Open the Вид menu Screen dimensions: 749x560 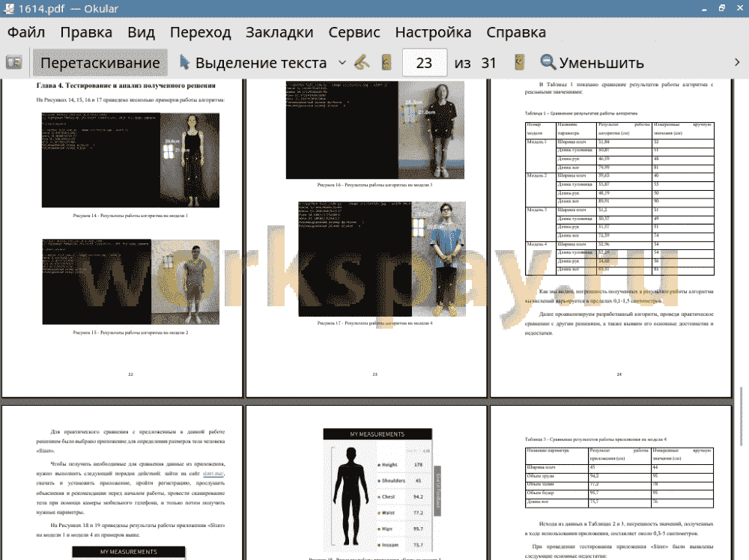(142, 32)
